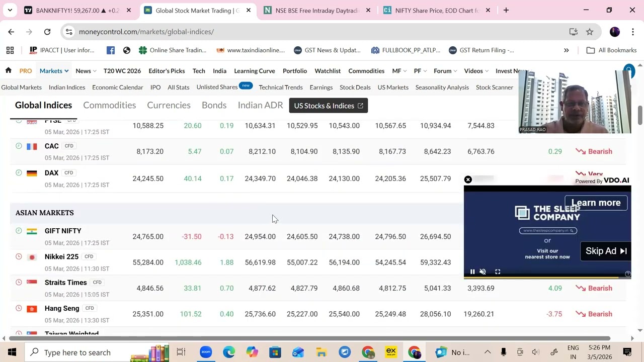Open the Windows Start menu
This screenshot has height=362, width=644.
[x=12, y=352]
